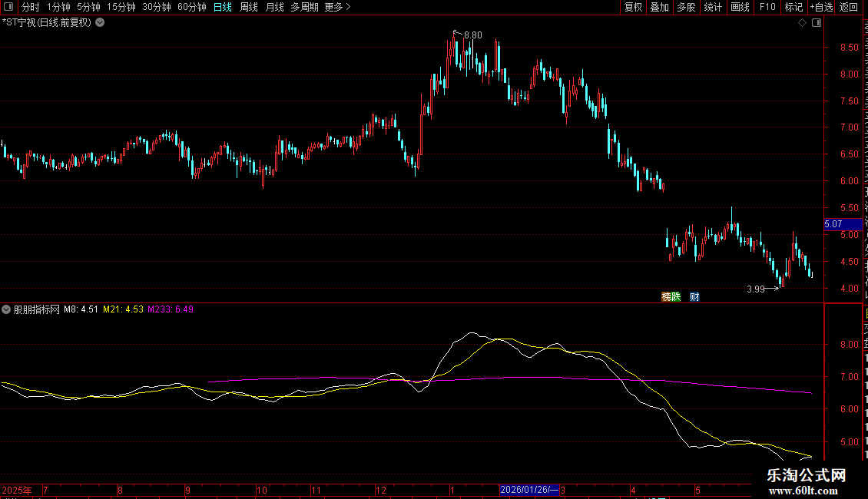The width and height of the screenshot is (868, 499).
Task: Open 统计 statistics
Action: point(712,7)
